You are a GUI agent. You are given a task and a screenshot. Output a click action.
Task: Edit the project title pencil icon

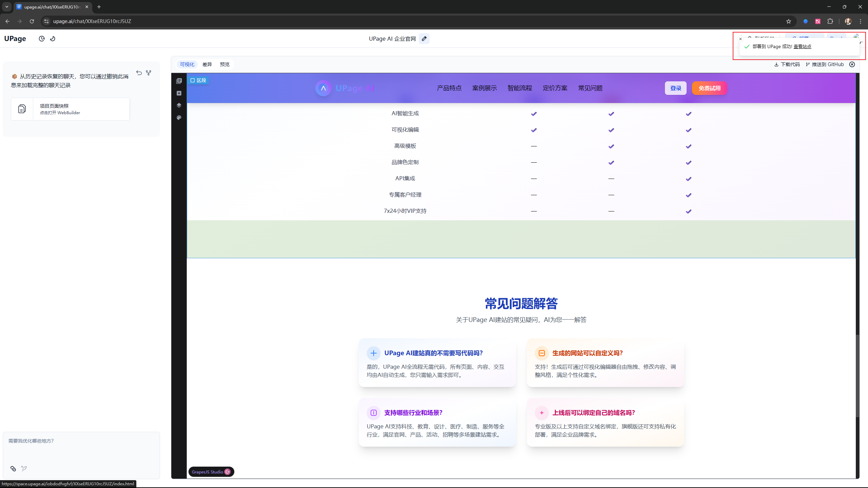[424, 39]
